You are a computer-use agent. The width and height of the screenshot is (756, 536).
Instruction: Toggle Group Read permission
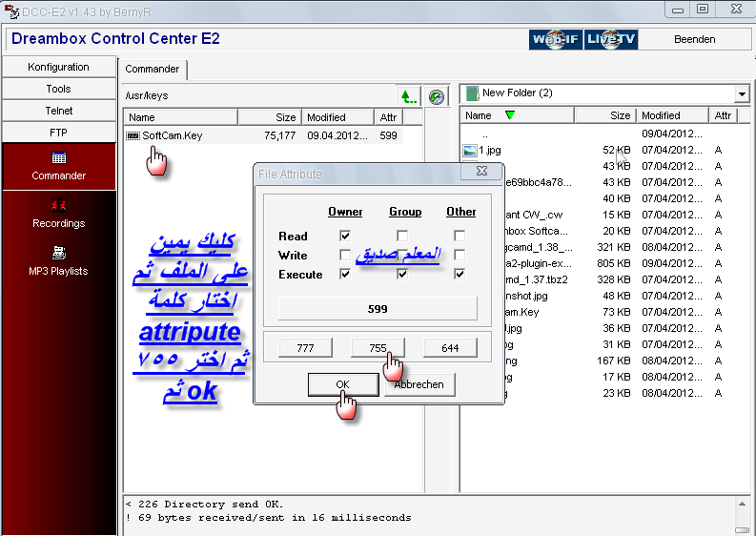(402, 236)
